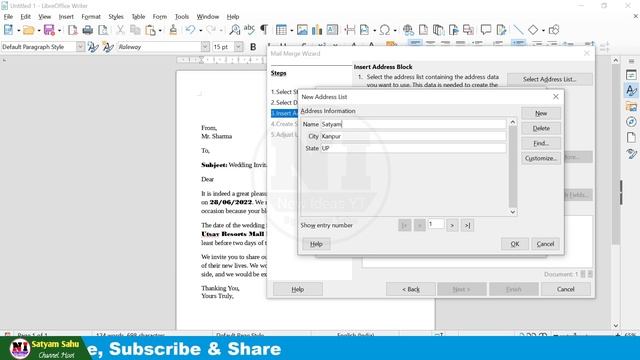Toggle Print Preview icon
Viewport: 640px width, 360px height.
pos(103,30)
